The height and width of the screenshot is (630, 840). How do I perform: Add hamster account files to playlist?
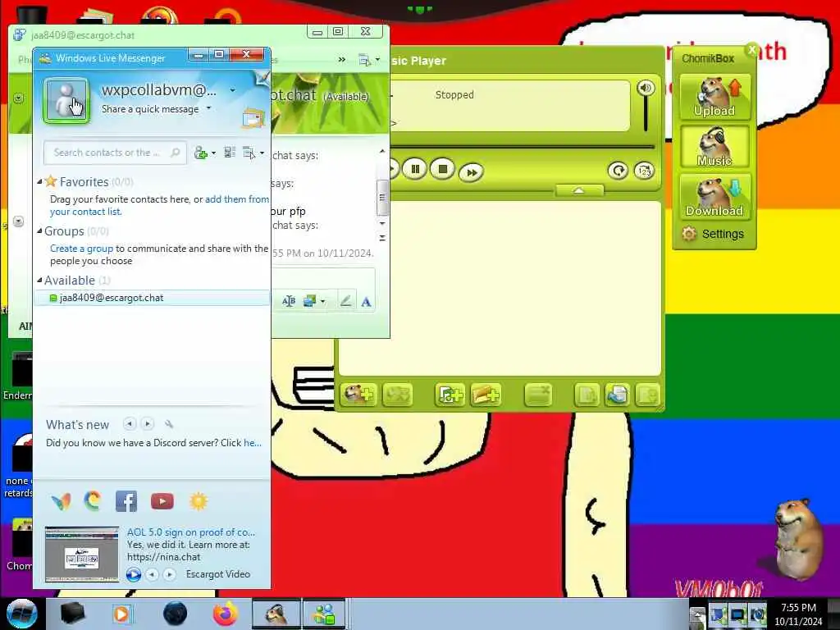(358, 395)
